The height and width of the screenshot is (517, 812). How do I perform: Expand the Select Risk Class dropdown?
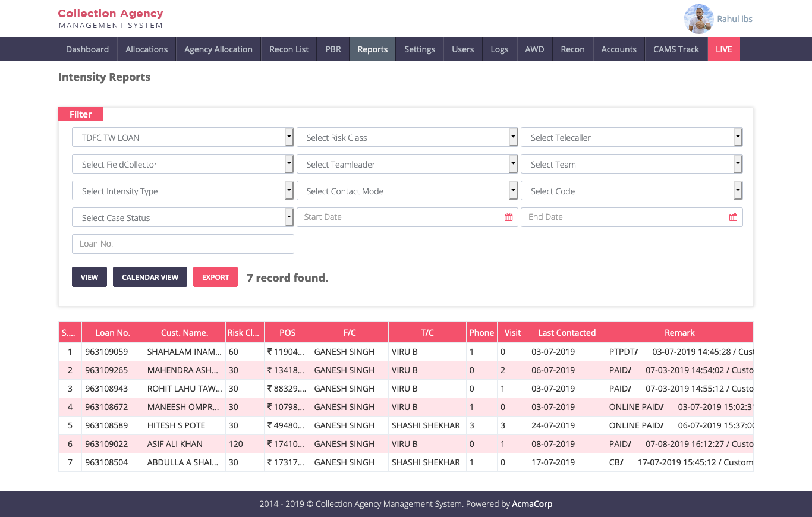407,137
